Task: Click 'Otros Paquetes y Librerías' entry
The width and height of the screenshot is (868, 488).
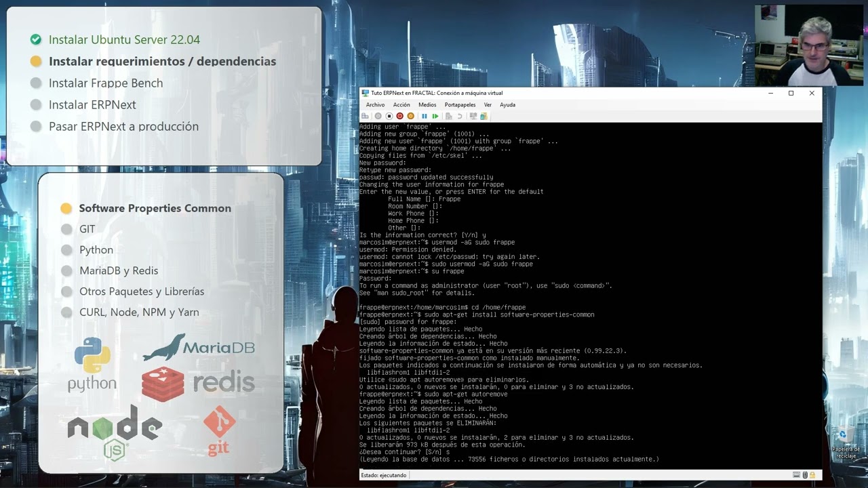Action: tap(142, 291)
